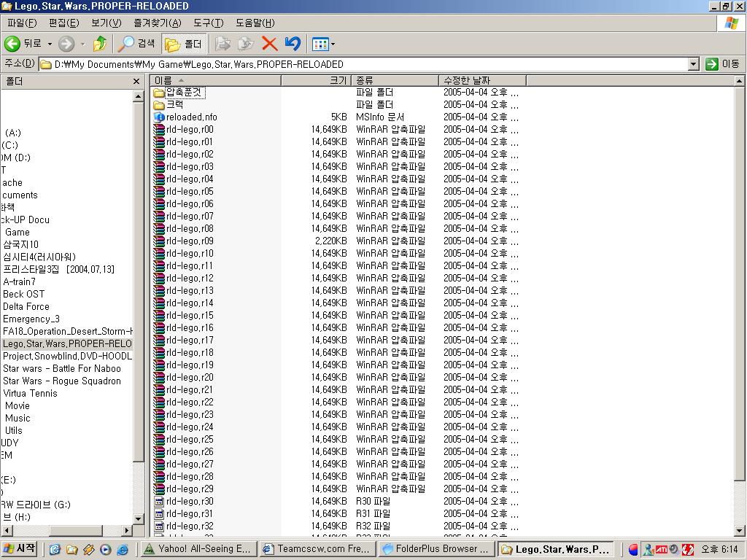This screenshot has width=747, height=560.
Task: Open the 도구(T) menu
Action: (x=208, y=23)
